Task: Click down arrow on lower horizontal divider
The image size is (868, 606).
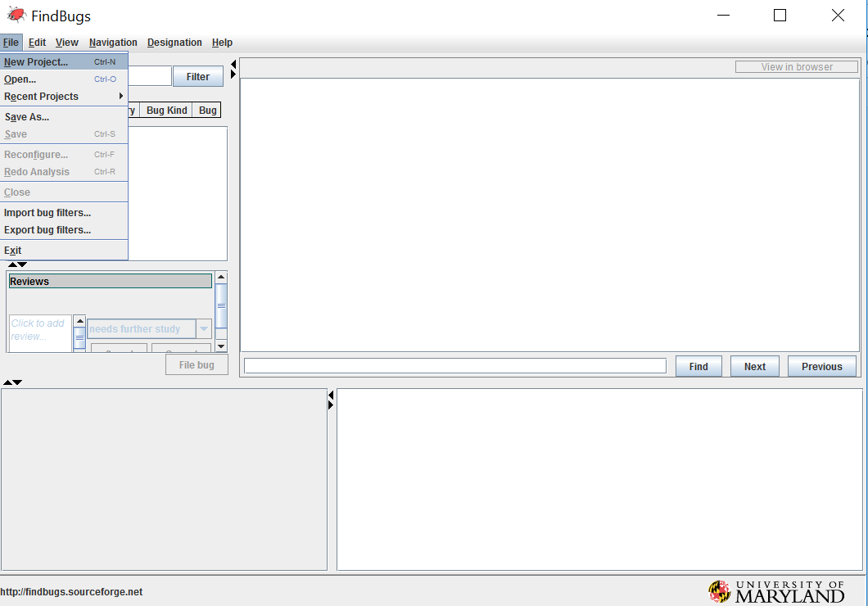Action: pos(18,382)
